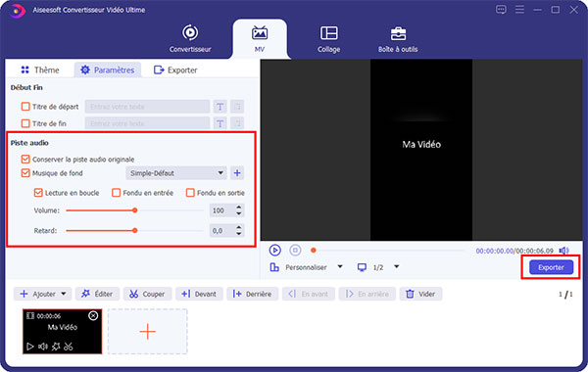
Task: Mute Ma Vidéo clip audio icon
Action: click(43, 347)
